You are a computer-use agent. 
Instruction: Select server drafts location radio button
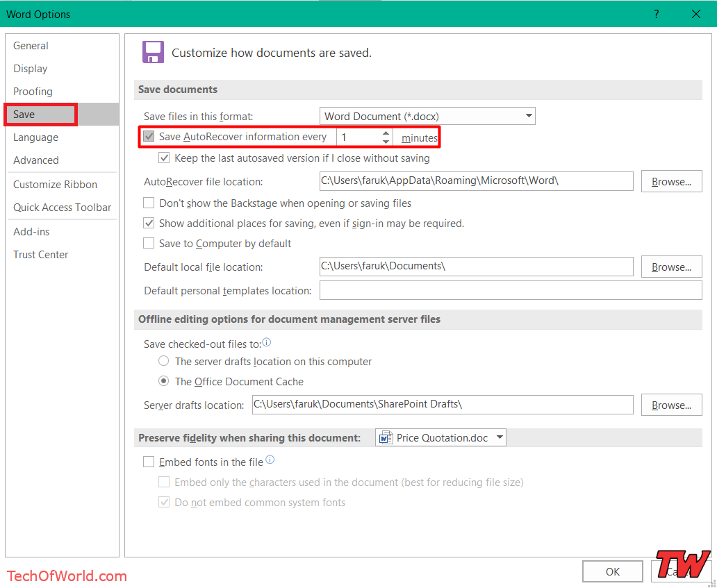(164, 362)
